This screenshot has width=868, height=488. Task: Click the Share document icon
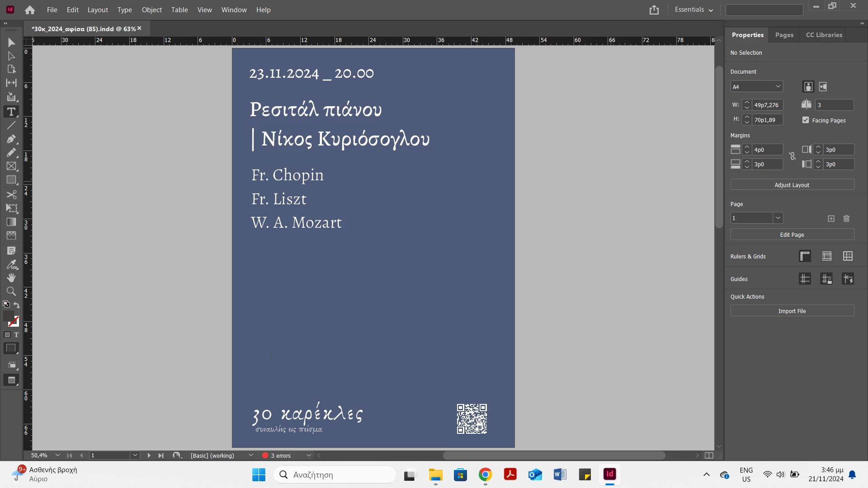click(654, 10)
